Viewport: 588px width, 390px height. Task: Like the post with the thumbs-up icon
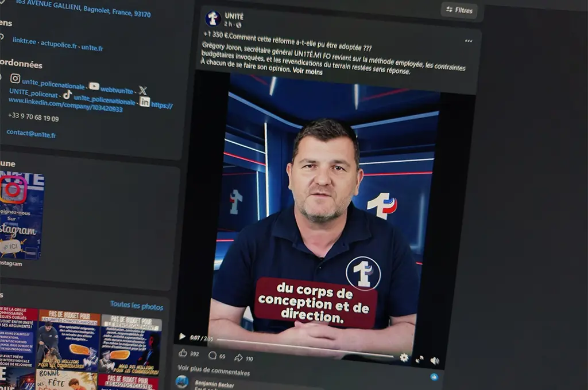point(183,353)
